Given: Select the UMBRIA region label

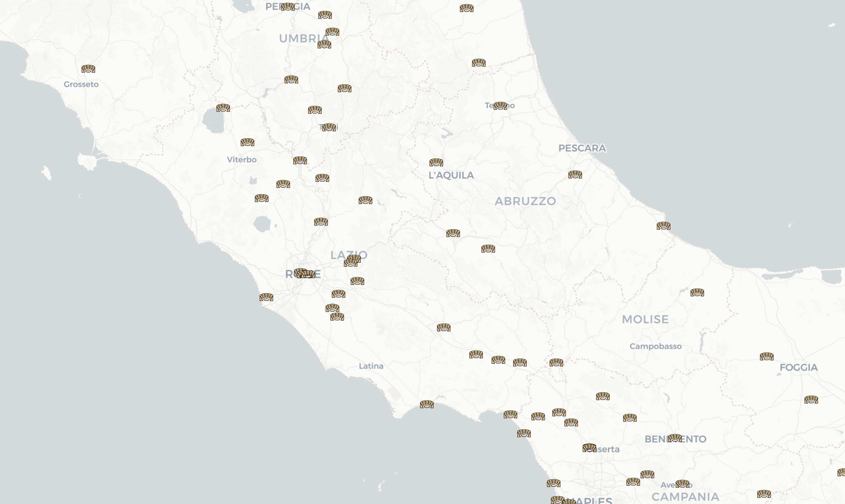Looking at the screenshot, I should click(304, 38).
